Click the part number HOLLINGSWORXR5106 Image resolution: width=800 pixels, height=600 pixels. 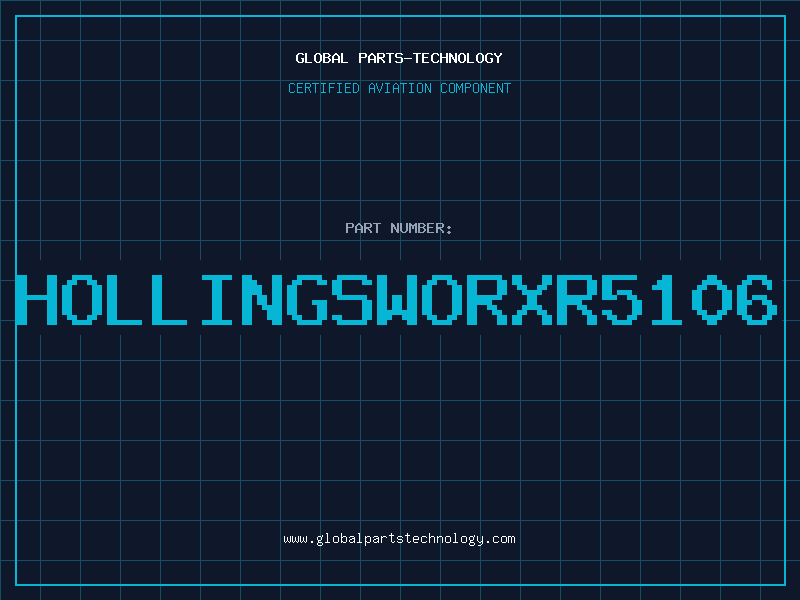(x=397, y=300)
